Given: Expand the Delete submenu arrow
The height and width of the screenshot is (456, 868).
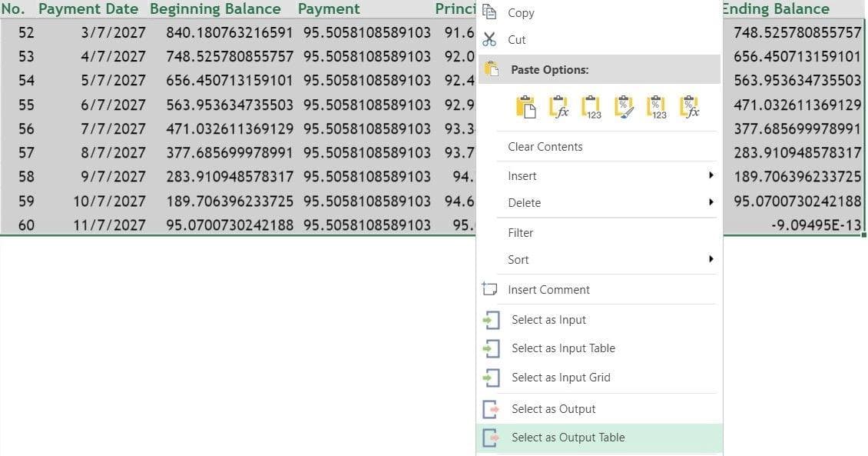Looking at the screenshot, I should click(x=713, y=202).
